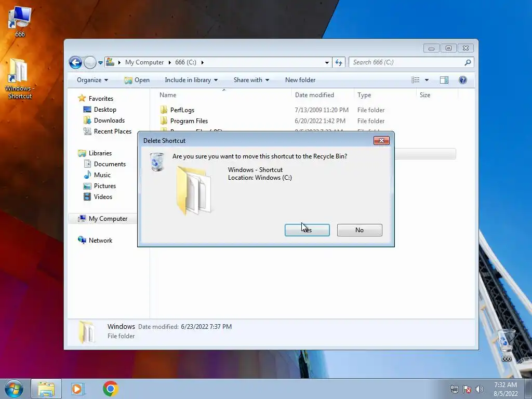The width and height of the screenshot is (532, 399).
Task: Open Pictures library
Action: pos(105,185)
